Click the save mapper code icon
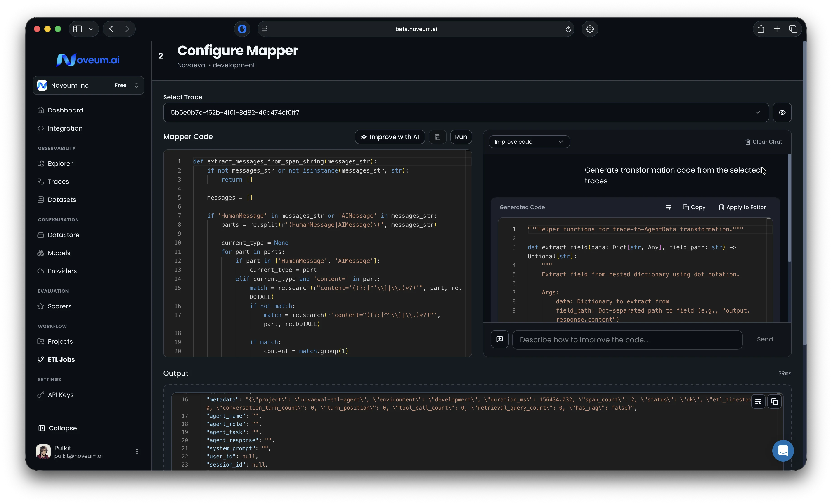This screenshot has height=504, width=832. coord(437,137)
